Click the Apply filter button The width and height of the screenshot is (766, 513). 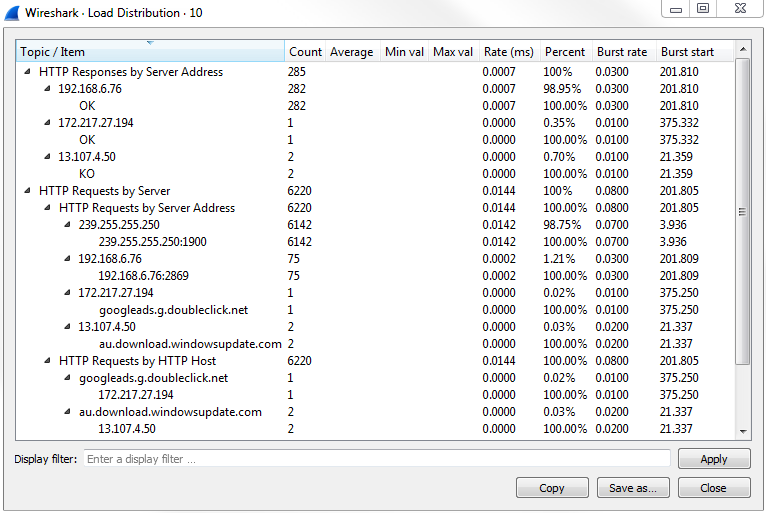714,459
